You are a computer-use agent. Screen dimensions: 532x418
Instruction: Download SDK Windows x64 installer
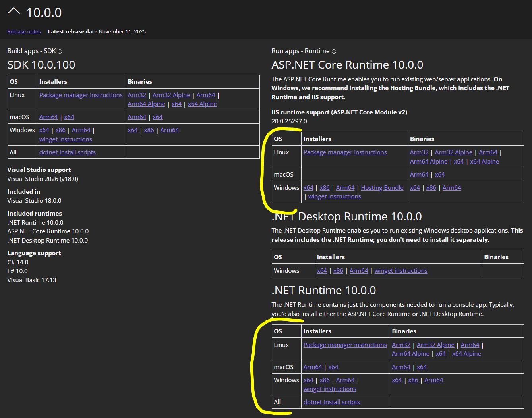(44, 130)
